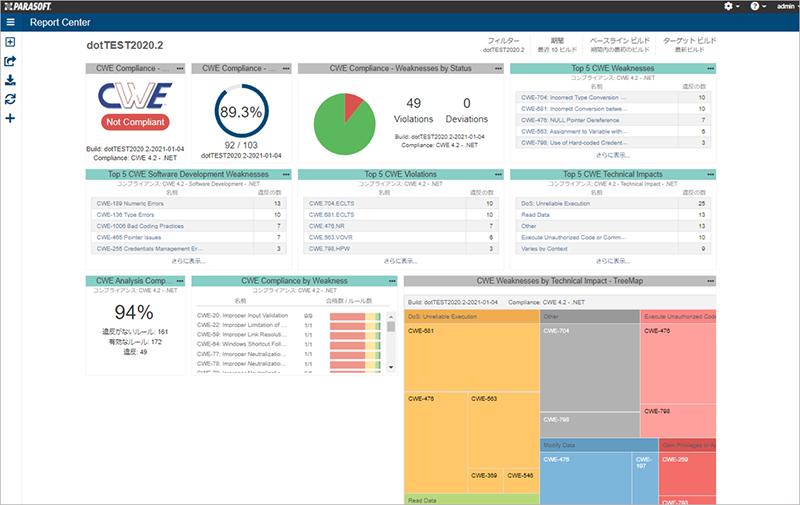Open the admin user menu
The height and width of the screenshot is (505, 800).
787,6
